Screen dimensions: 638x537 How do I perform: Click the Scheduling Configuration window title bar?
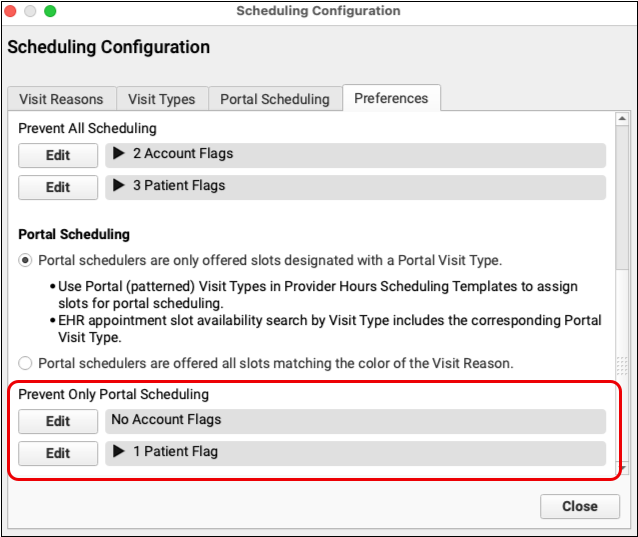coord(318,11)
